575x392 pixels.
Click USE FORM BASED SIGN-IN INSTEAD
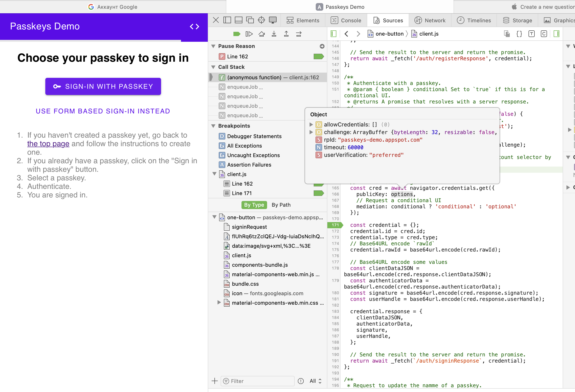click(x=103, y=111)
